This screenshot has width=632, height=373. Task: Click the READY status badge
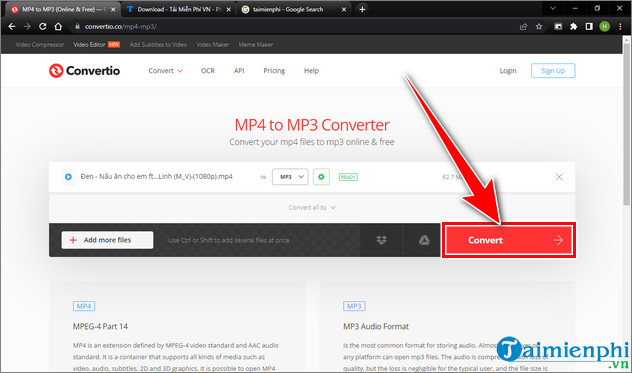(x=348, y=177)
